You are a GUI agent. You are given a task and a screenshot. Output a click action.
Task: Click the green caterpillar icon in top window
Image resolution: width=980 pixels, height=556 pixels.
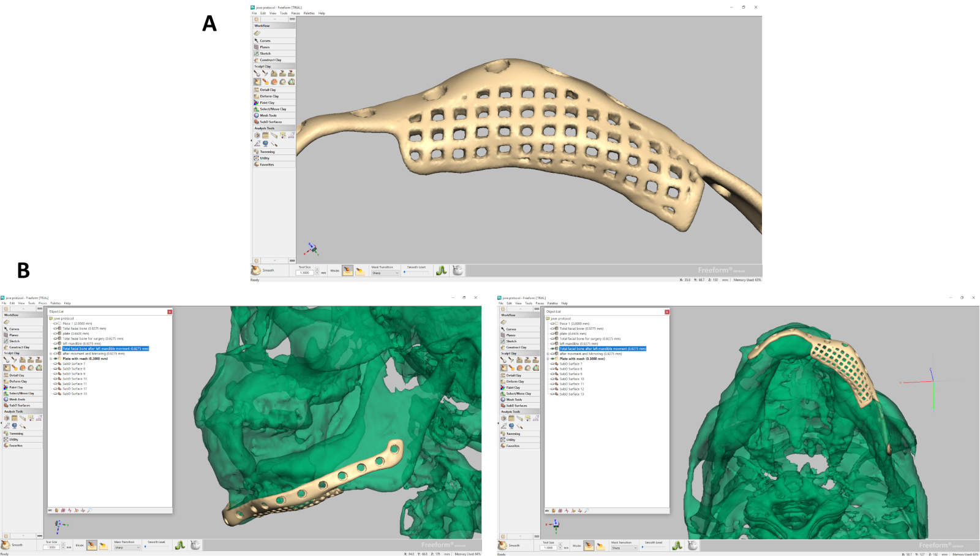pyautogui.click(x=441, y=270)
